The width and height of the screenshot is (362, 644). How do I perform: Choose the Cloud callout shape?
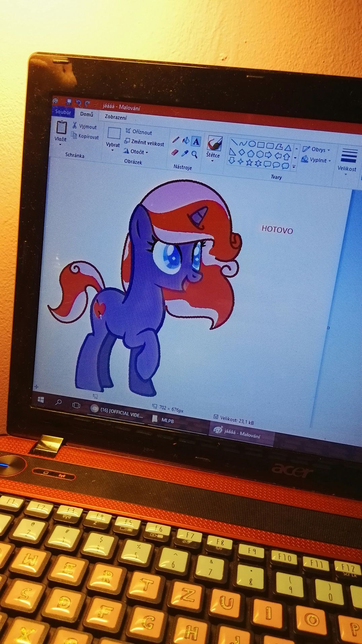tap(285, 166)
